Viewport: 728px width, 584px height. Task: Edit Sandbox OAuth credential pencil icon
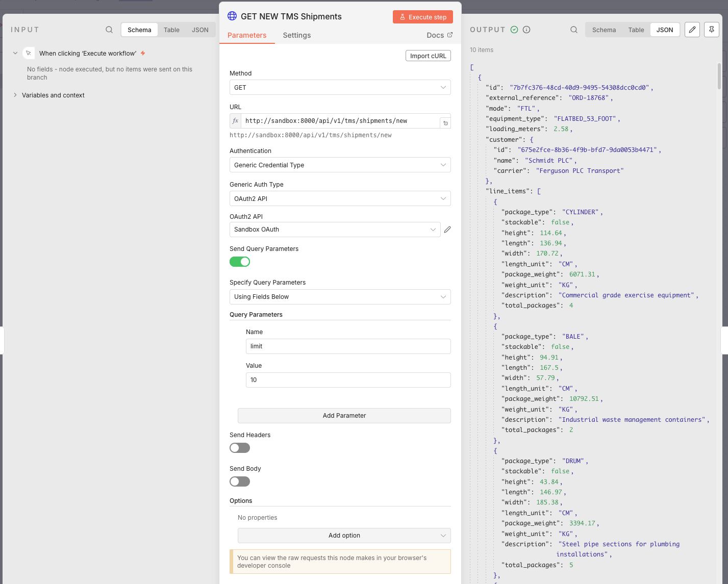coord(447,230)
